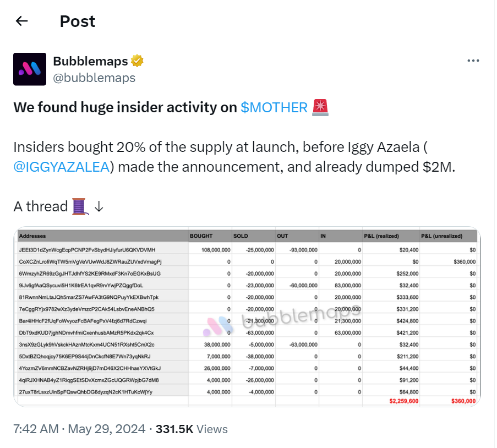This screenshot has height=448, width=497.
Task: Click the back arrow icon
Action: (22, 21)
